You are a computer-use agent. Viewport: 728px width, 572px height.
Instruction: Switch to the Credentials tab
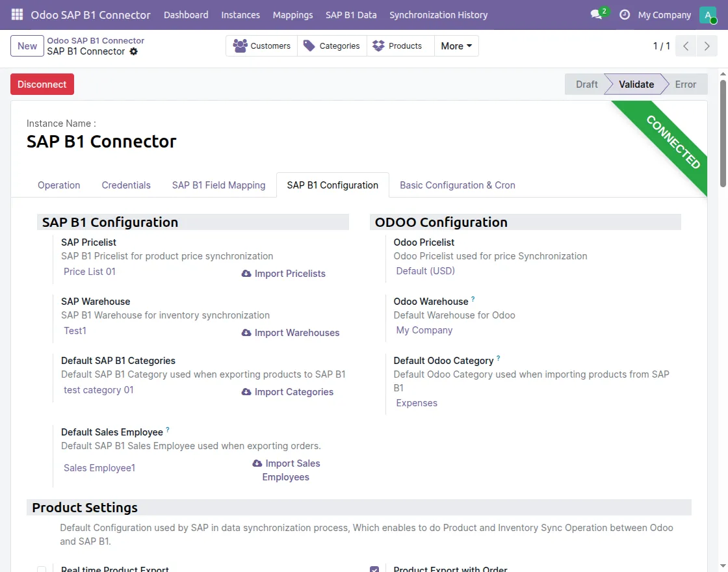(126, 185)
